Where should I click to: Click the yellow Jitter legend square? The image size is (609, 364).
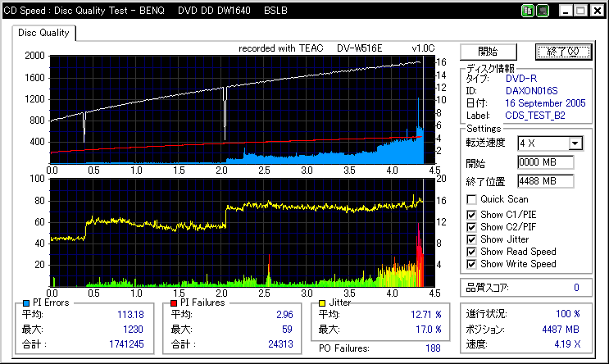pos(322,303)
